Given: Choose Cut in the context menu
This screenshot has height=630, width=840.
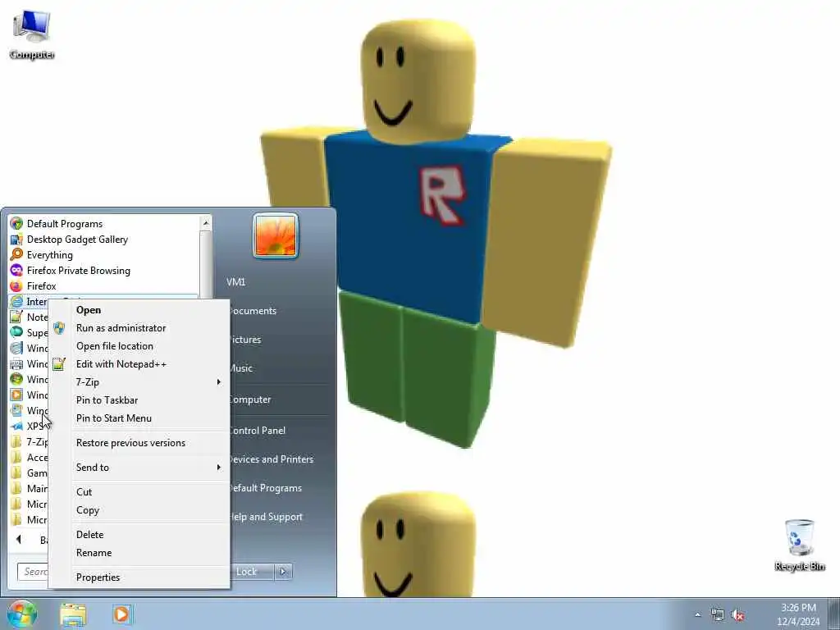Looking at the screenshot, I should [139, 492].
